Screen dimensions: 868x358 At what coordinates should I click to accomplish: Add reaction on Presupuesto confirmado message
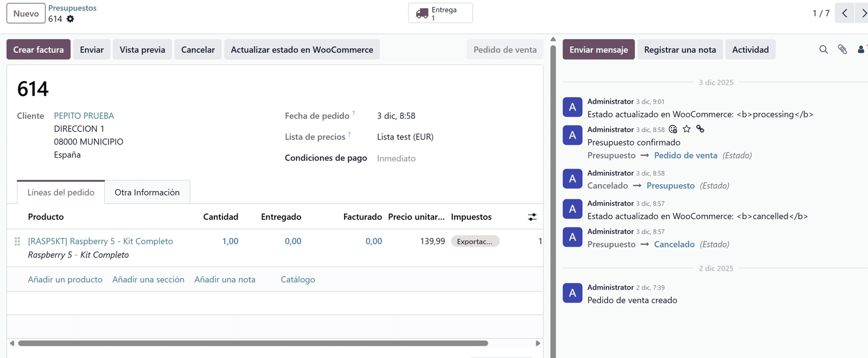point(673,129)
